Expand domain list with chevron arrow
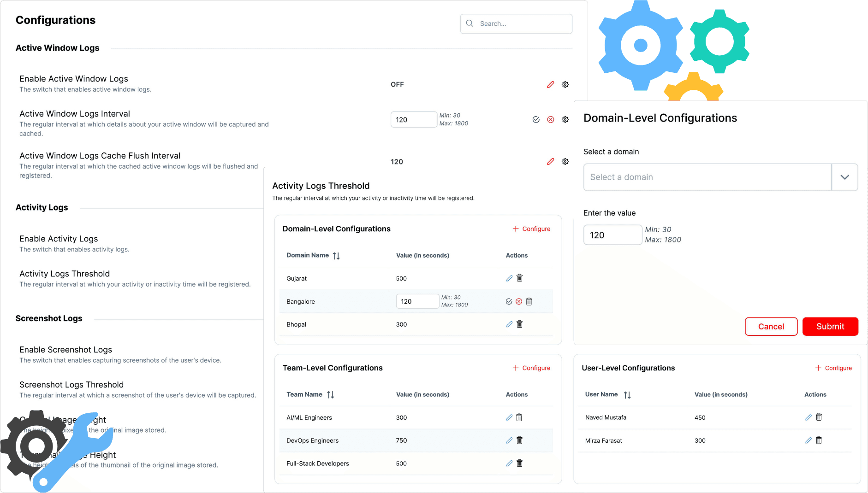 pyautogui.click(x=844, y=177)
